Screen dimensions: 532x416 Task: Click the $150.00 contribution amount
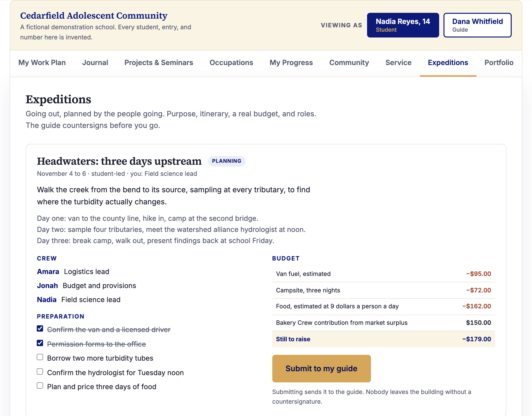click(478, 323)
